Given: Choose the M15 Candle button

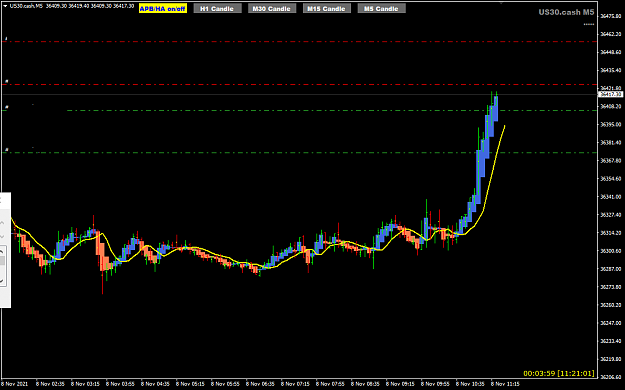Looking at the screenshot, I should tap(326, 8).
